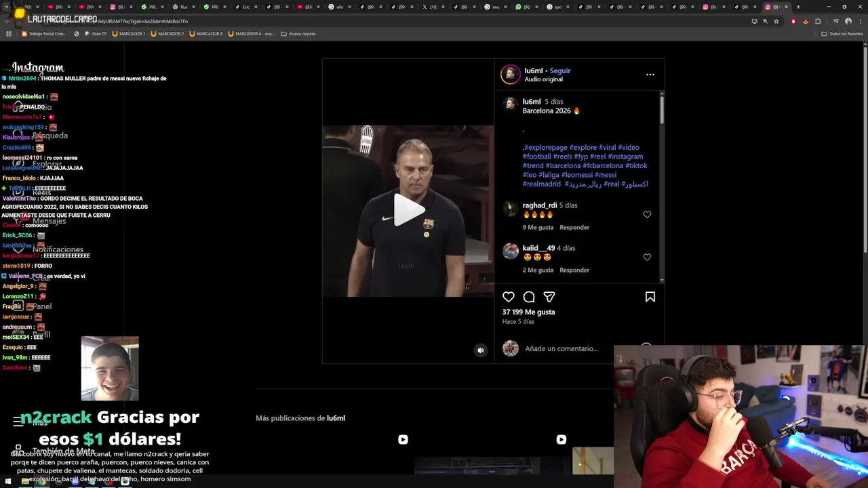Click the #viral hashtag

pos(608,147)
